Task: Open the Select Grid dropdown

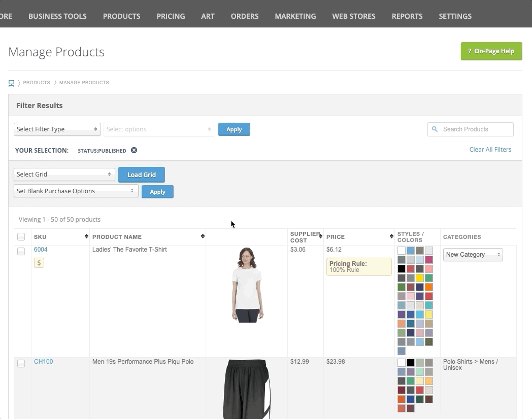Action: click(x=64, y=174)
